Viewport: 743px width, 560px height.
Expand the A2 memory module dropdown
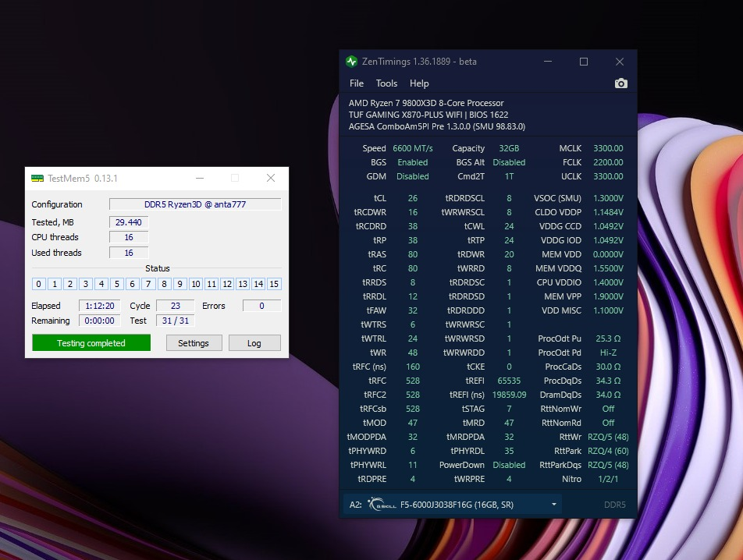(x=554, y=505)
